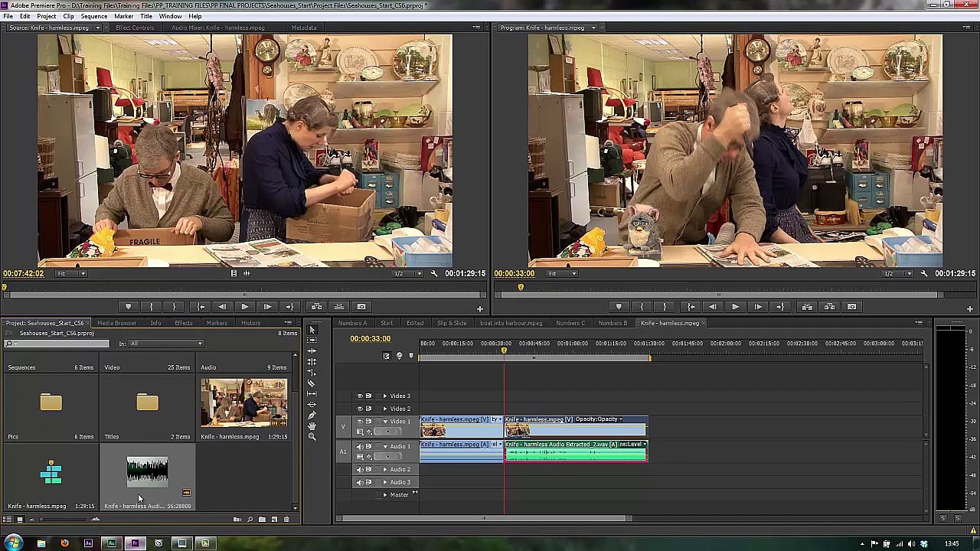Open Program monitor Fit zoom dropdown
Screen dimensions: 980x551
tap(563, 273)
